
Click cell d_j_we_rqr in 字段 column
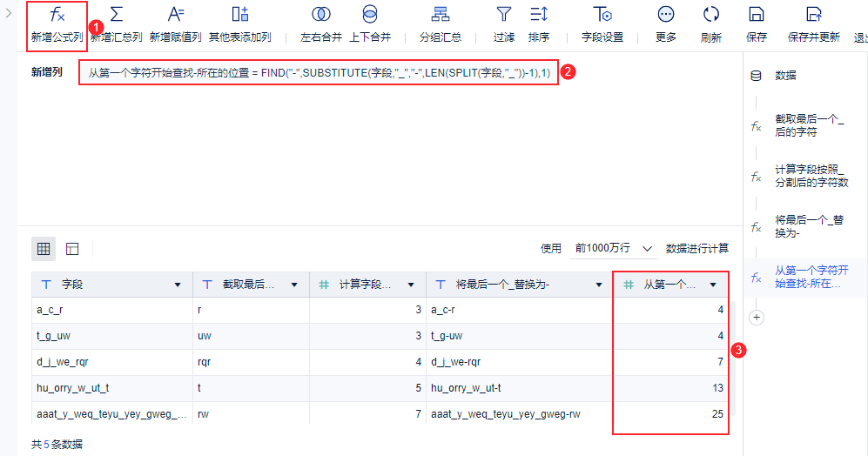[x=111, y=362]
